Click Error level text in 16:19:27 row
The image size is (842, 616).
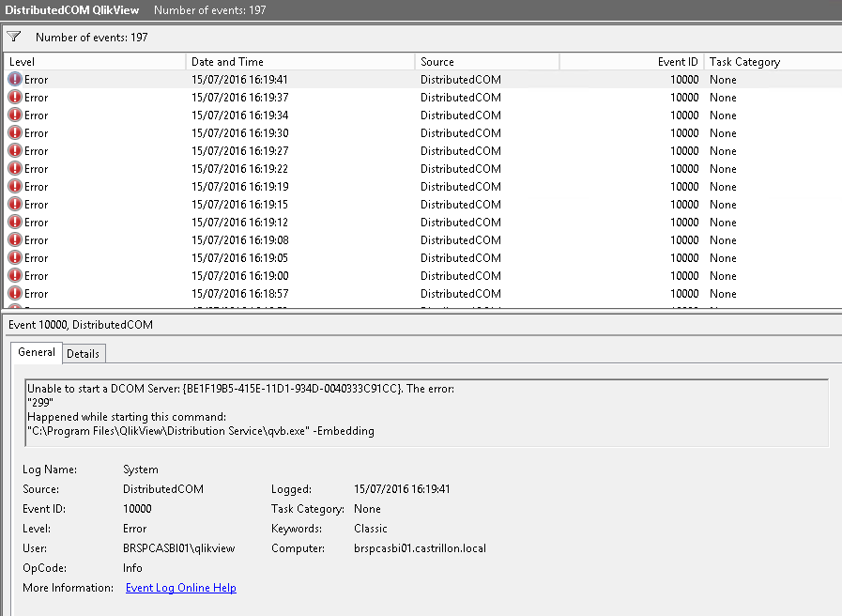(x=36, y=150)
